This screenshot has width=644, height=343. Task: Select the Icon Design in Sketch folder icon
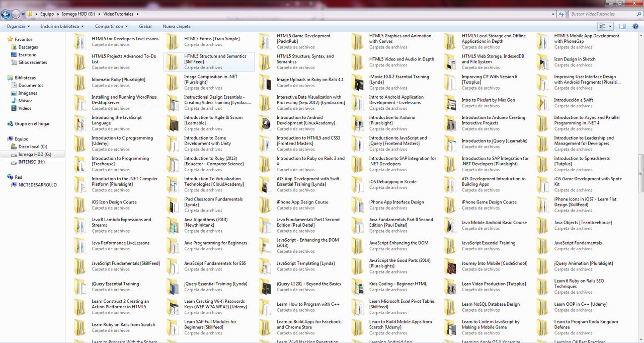[543, 62]
